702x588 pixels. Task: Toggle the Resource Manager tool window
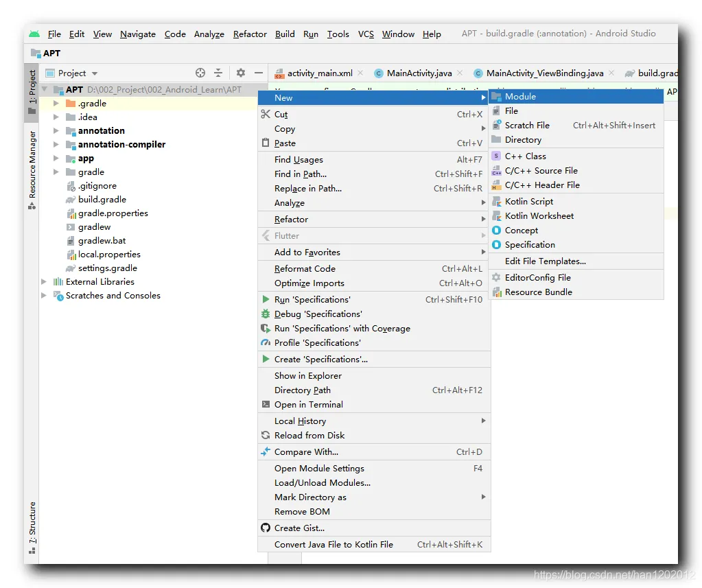tap(32, 169)
